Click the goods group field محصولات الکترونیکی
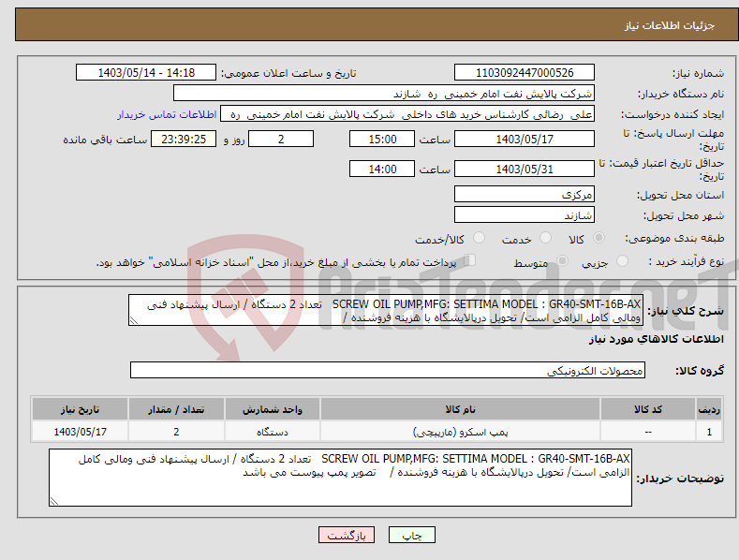Screen dimensions: 739x560 coord(388,370)
